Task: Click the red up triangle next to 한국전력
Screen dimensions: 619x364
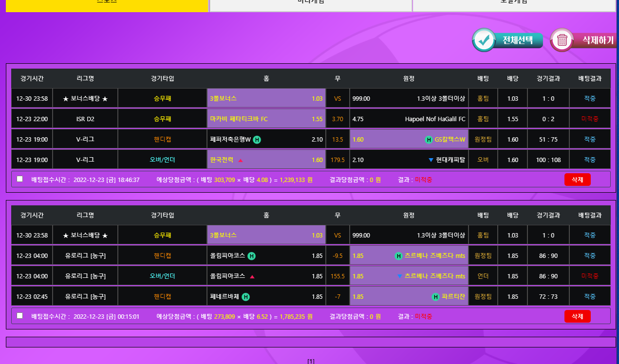Action: [x=241, y=160]
